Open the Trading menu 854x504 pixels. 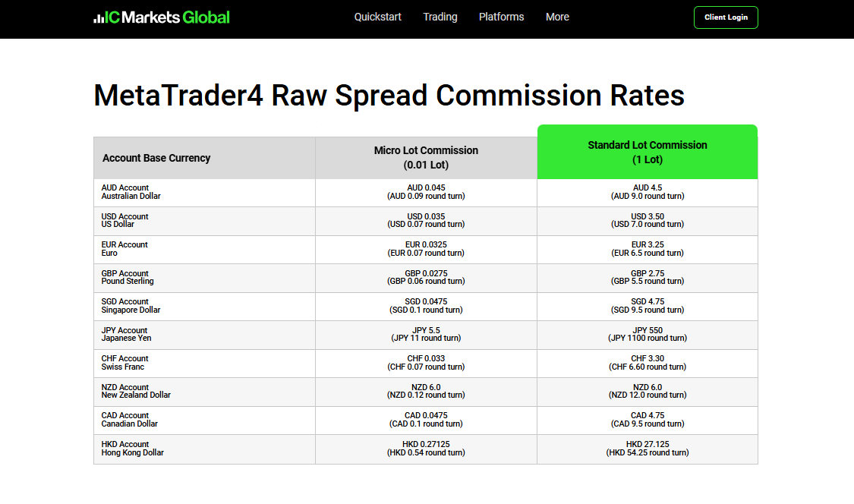(x=440, y=16)
